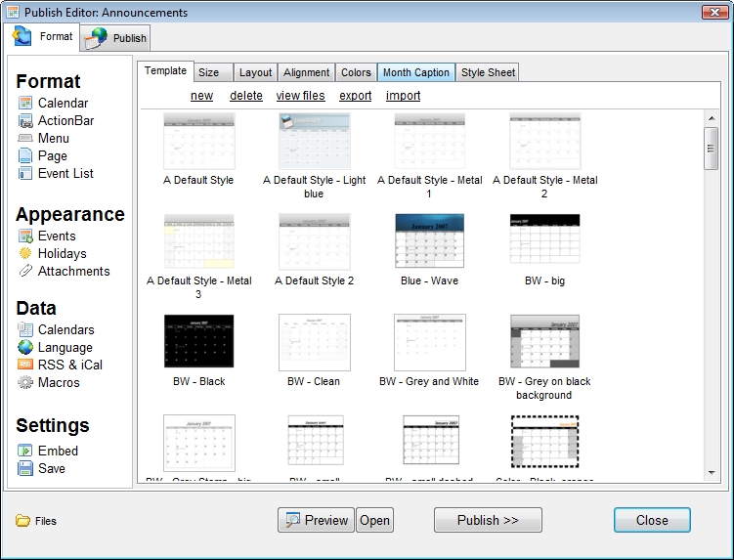Open the Month Caption tab
The image size is (734, 560).
coord(415,72)
